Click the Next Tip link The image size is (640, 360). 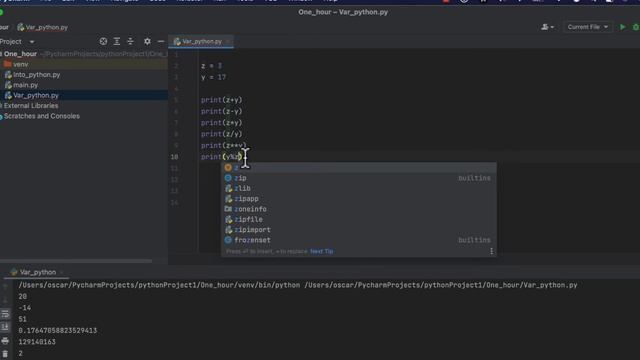click(x=322, y=251)
